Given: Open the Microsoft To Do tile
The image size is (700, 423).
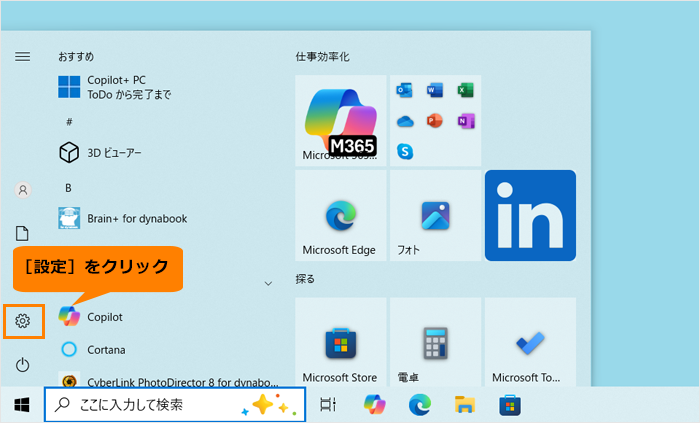Looking at the screenshot, I should (530, 342).
